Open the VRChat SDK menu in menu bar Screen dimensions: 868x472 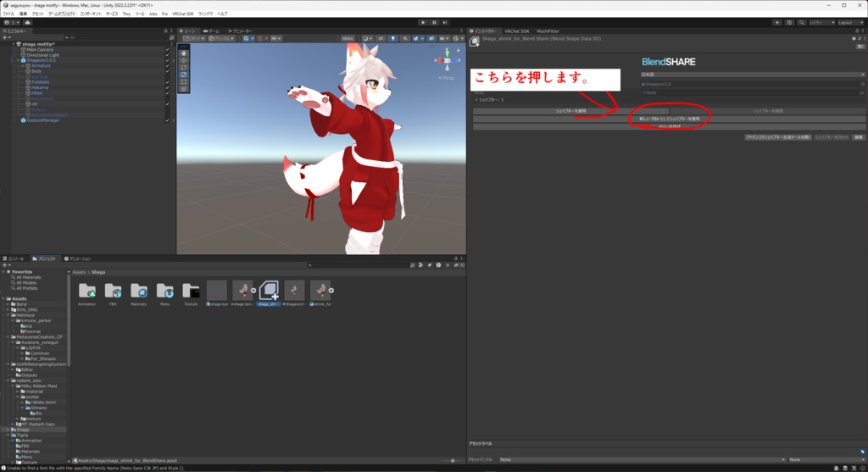[x=183, y=14]
